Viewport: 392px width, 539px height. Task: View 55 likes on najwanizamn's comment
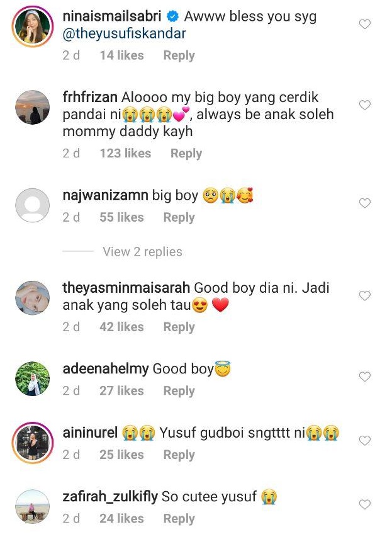pyautogui.click(x=121, y=217)
